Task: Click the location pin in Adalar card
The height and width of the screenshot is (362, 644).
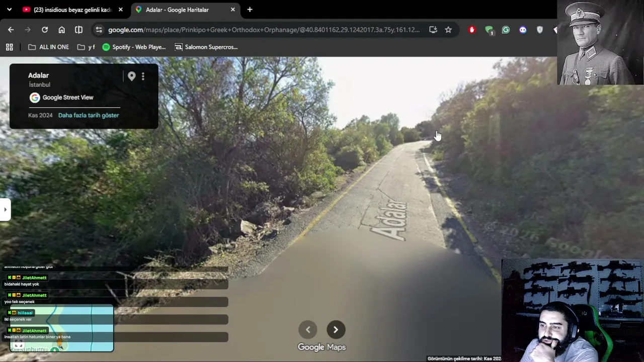Action: (x=131, y=76)
